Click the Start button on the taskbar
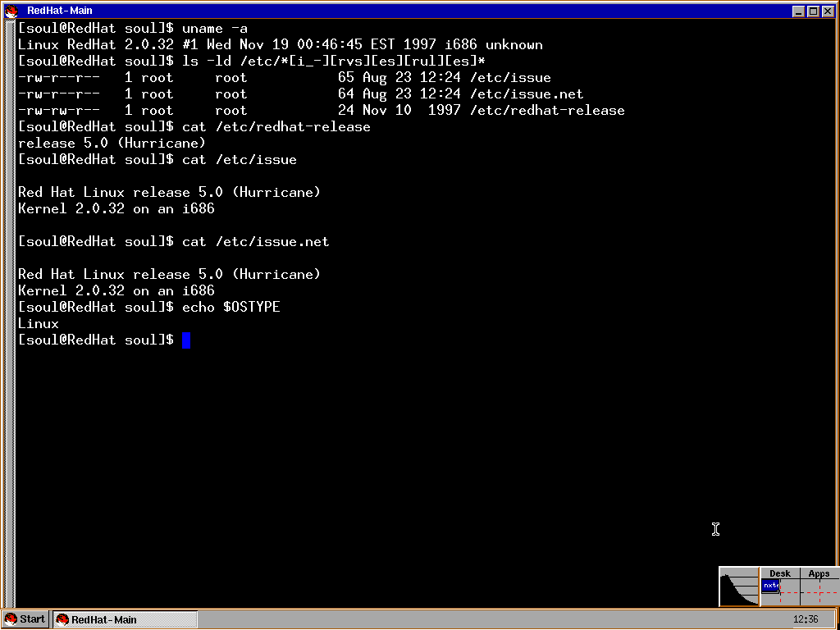The height and width of the screenshot is (630, 840). 25,619
